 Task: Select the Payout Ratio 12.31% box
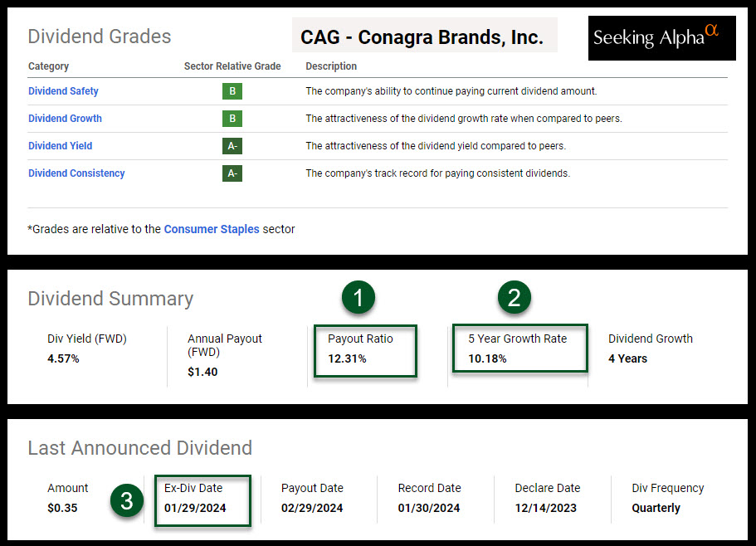tap(365, 350)
